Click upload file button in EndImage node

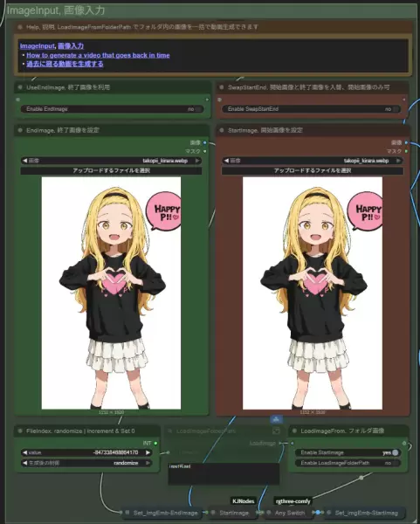coord(111,171)
